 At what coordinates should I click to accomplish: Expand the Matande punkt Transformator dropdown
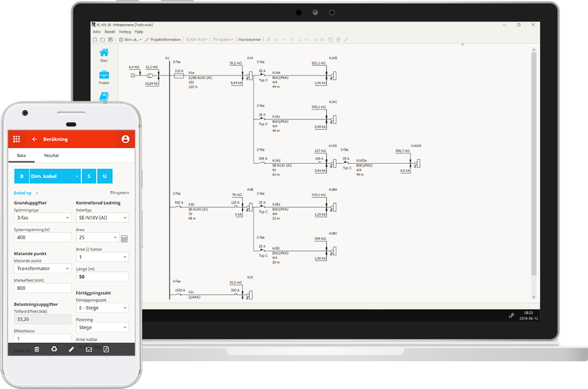(x=43, y=268)
